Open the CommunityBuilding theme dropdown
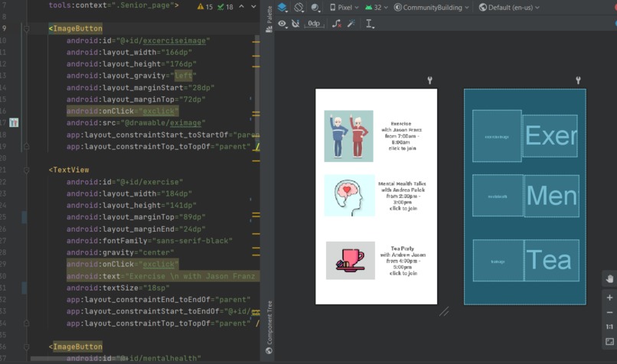The height and width of the screenshot is (364, 617). pos(431,8)
